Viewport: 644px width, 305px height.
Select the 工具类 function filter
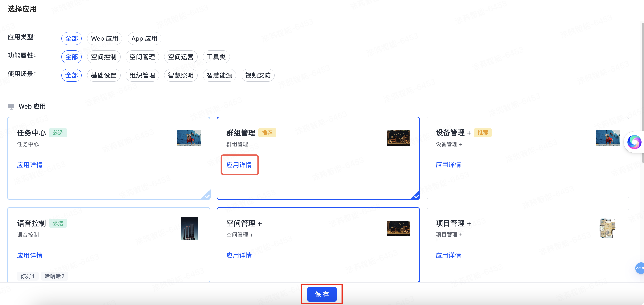click(x=216, y=57)
